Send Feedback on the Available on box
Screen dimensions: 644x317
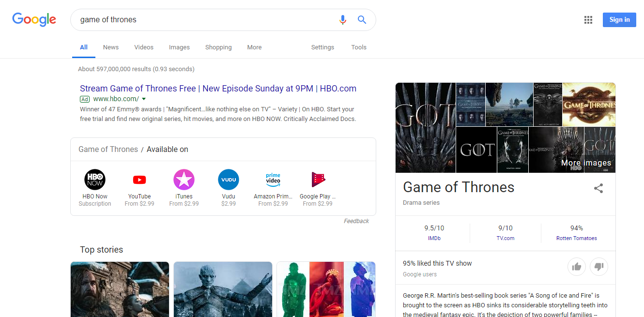coord(356,221)
